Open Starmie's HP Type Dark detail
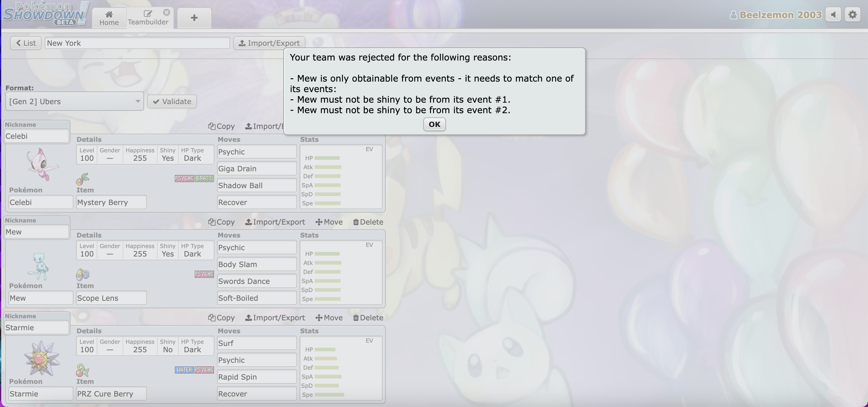This screenshot has height=407, width=868. (x=192, y=346)
